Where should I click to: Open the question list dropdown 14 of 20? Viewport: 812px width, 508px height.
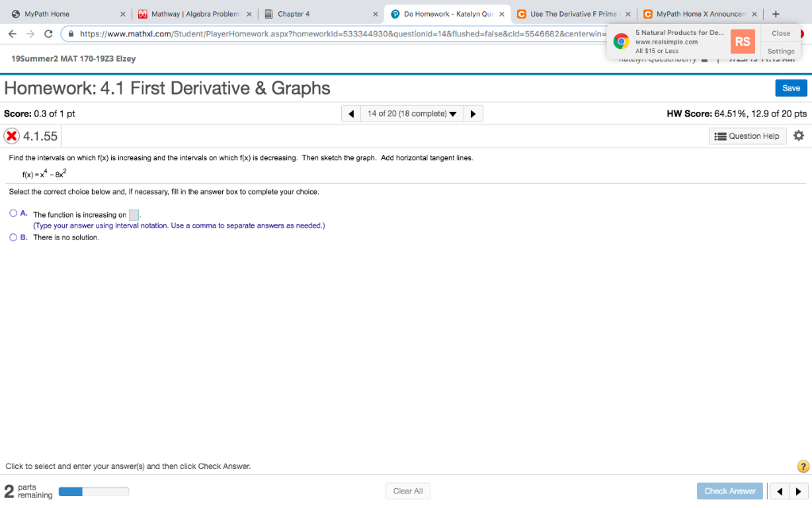click(x=412, y=114)
